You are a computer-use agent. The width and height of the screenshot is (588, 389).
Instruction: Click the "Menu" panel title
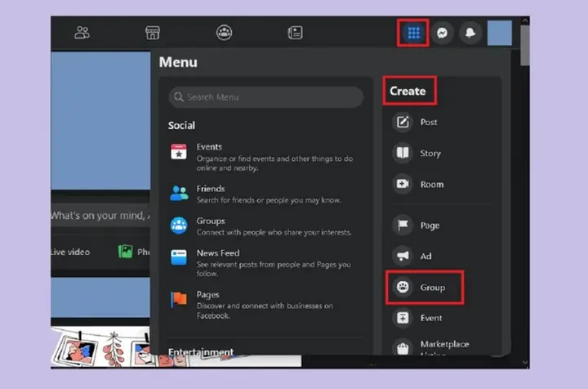pyautogui.click(x=178, y=62)
